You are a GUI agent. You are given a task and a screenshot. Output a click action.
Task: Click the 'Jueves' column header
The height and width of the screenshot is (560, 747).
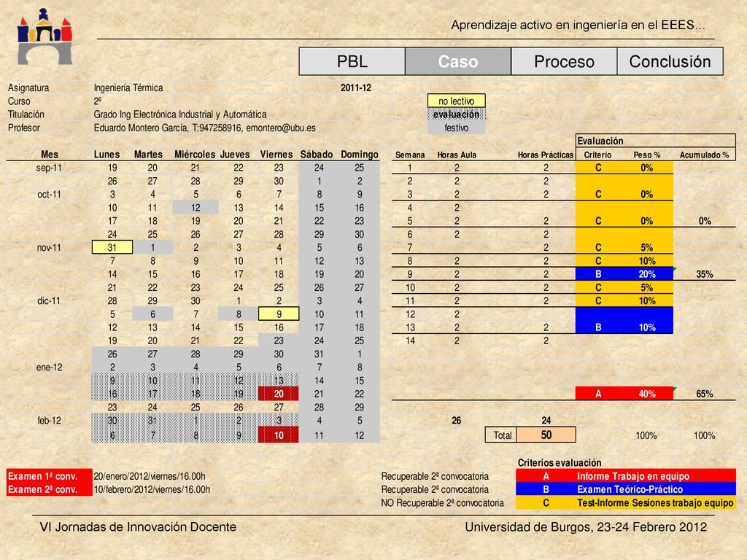(x=235, y=155)
